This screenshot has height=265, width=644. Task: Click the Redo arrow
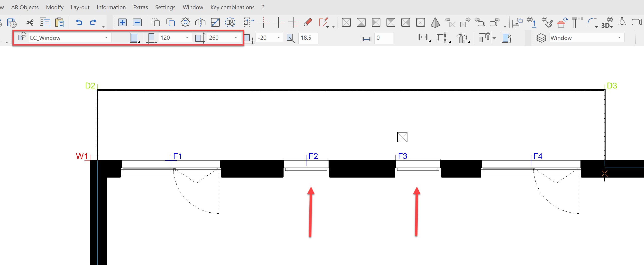click(93, 23)
